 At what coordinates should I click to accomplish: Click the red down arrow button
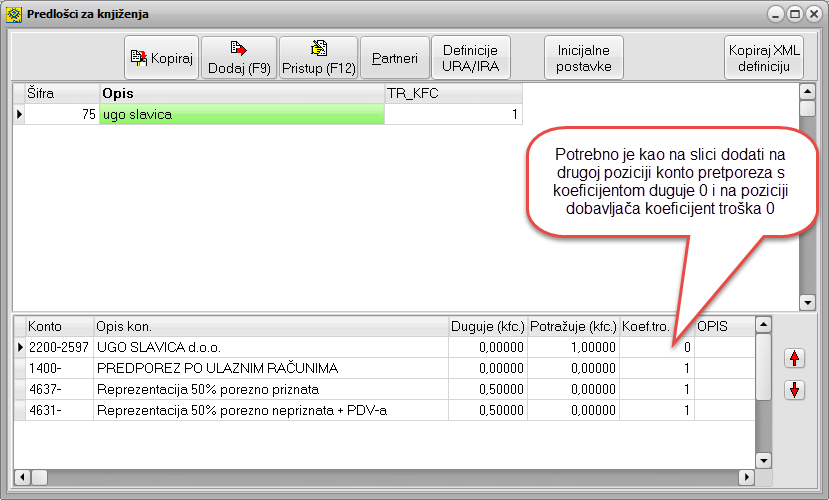click(x=795, y=390)
